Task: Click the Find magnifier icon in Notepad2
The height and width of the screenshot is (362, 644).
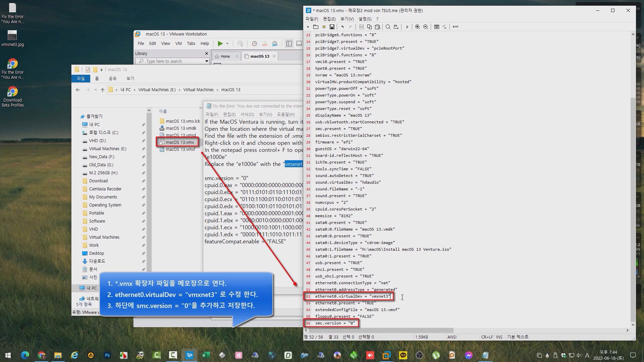Action: coord(388,27)
